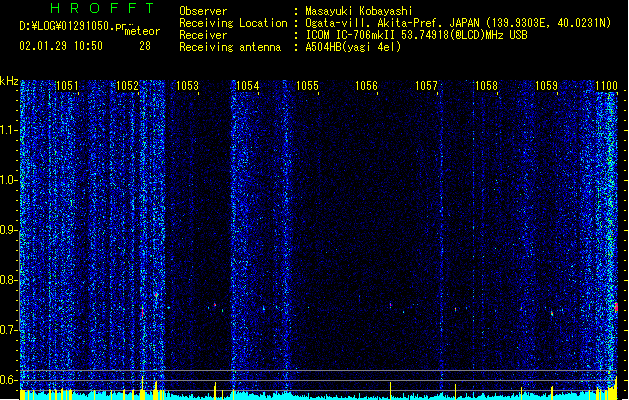This screenshot has width=629, height=400.
Task: Click the 0.6 kHz axis tick label
Action: (9, 380)
